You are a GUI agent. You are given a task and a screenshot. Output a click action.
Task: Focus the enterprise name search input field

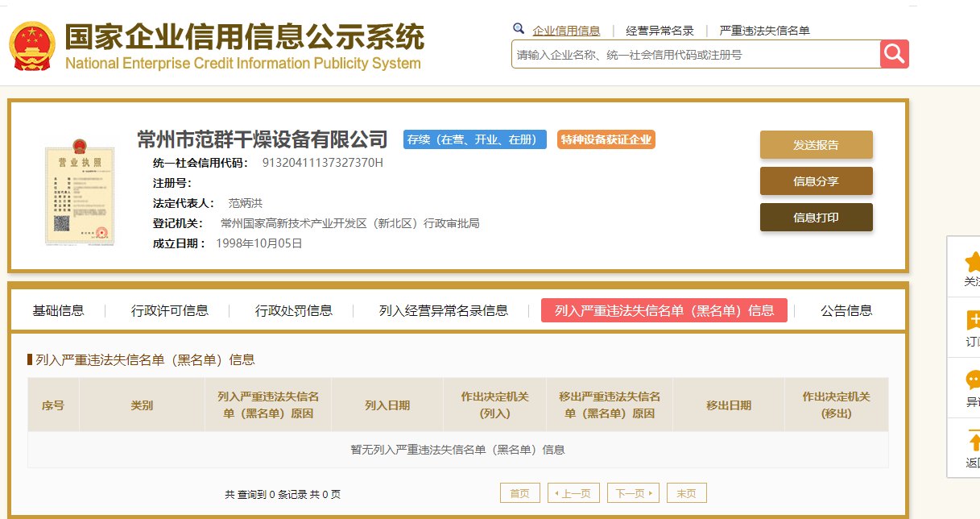[x=696, y=54]
